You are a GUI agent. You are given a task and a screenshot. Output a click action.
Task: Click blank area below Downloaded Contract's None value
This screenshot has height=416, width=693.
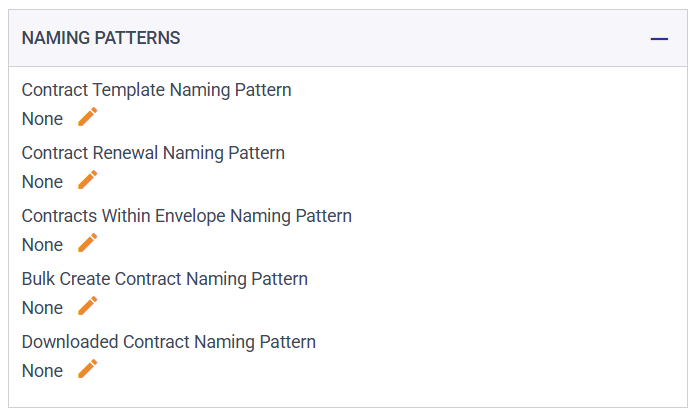click(300, 395)
